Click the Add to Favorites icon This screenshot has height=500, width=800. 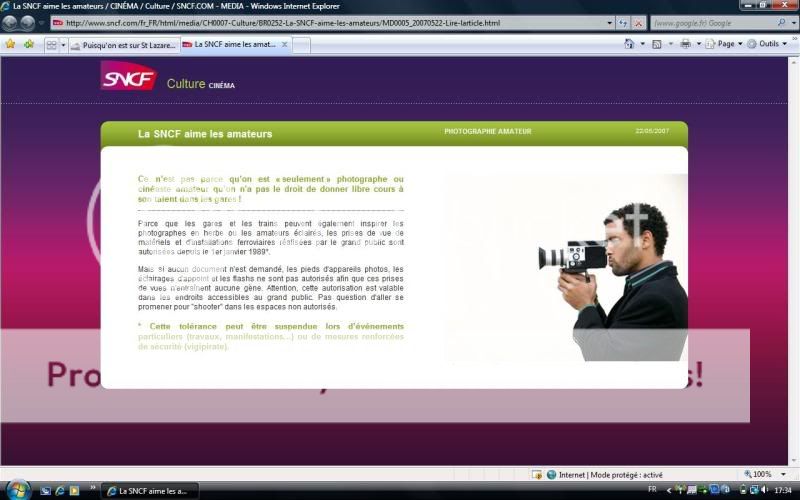pyautogui.click(x=28, y=44)
